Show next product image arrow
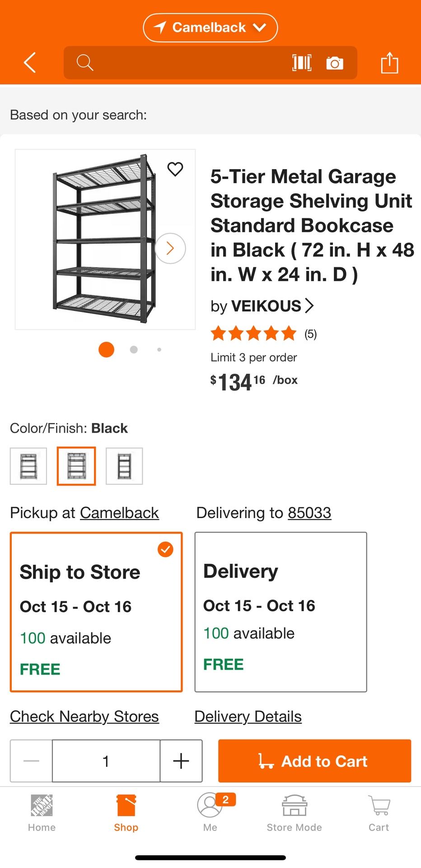This screenshot has height=868, width=421. coord(170,248)
